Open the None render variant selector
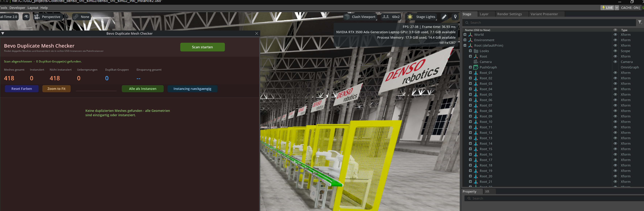This screenshot has height=211, width=644. point(81,17)
